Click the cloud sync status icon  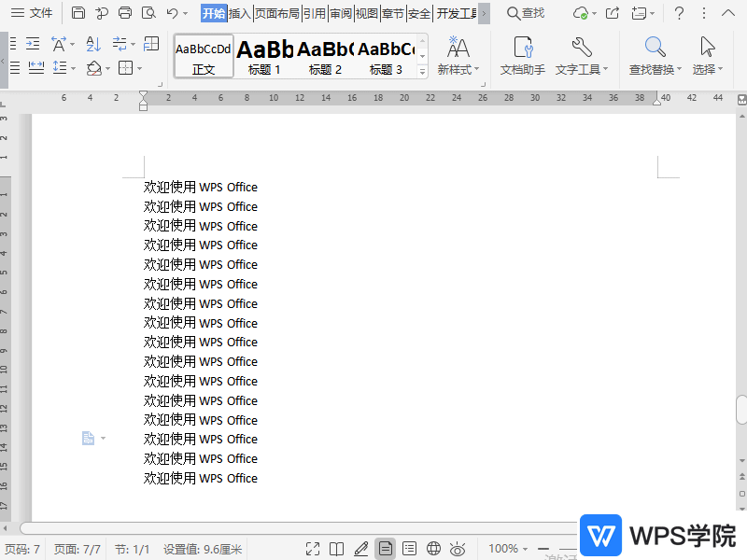click(x=581, y=13)
